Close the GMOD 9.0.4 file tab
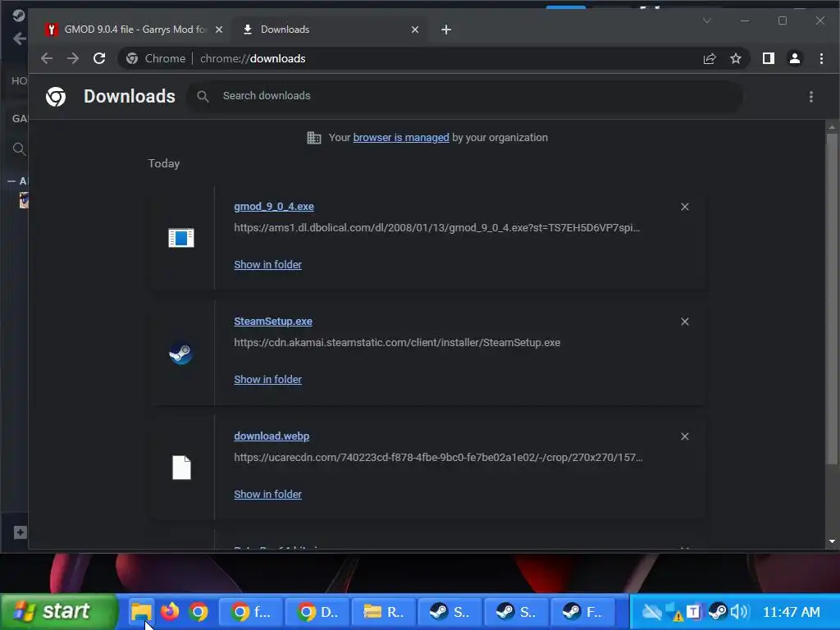840x630 pixels. click(x=218, y=30)
